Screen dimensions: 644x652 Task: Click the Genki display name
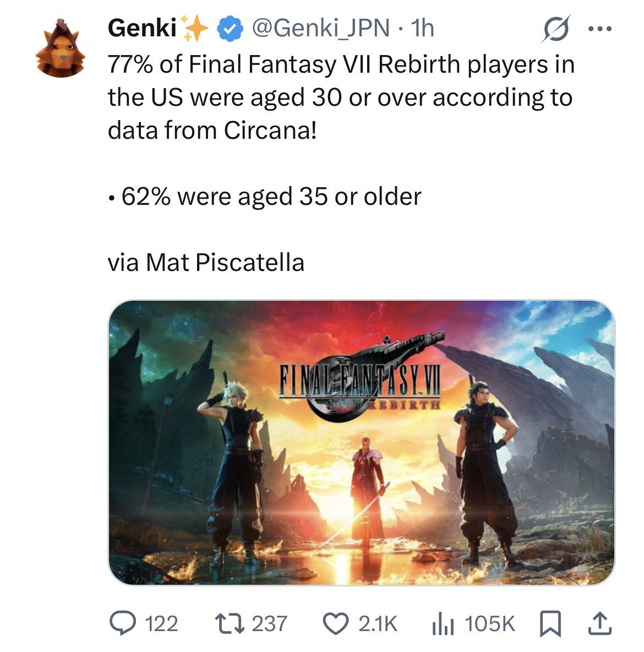(142, 28)
